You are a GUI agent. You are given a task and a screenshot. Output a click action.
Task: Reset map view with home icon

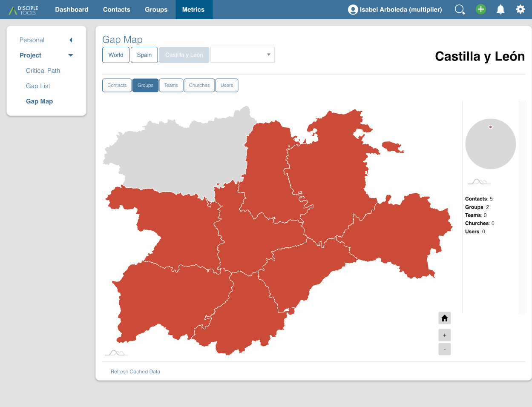pos(445,318)
